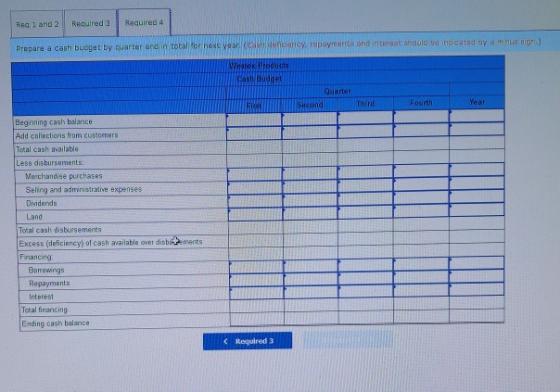Viewport: 560px width, 392px height.
Task: Click Dividends Fourth quarter cell
Action: (x=421, y=197)
